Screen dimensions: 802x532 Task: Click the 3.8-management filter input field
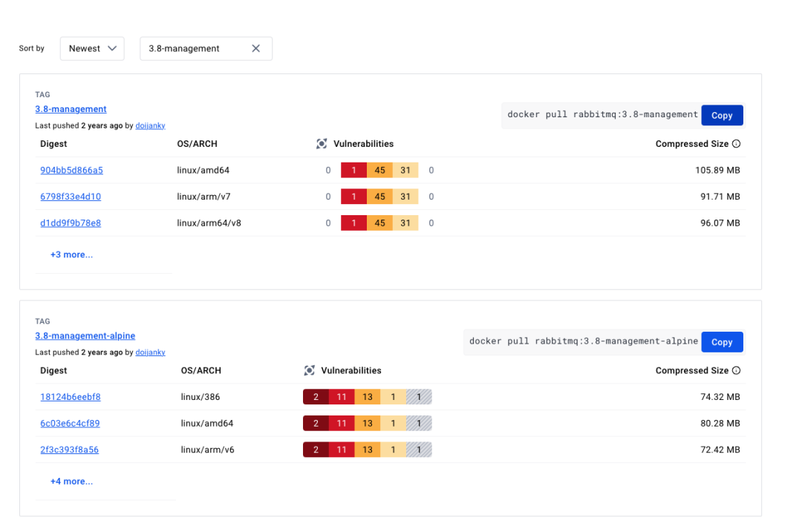(x=206, y=48)
